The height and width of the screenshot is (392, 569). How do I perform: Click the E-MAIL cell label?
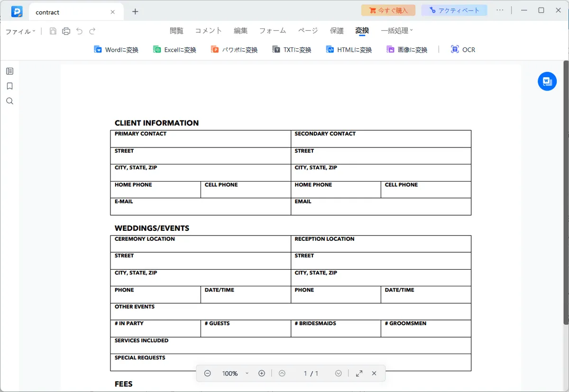pyautogui.click(x=124, y=201)
